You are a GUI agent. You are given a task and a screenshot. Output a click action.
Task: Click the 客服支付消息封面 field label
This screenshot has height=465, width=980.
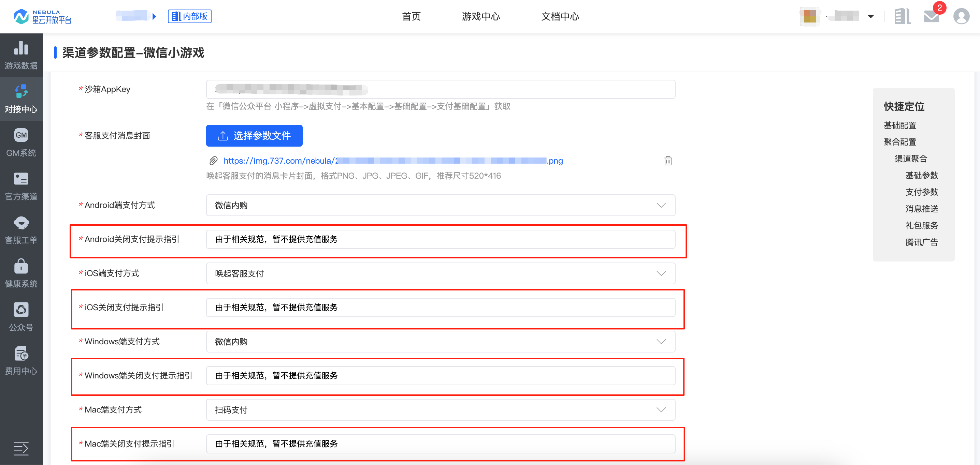(x=117, y=136)
